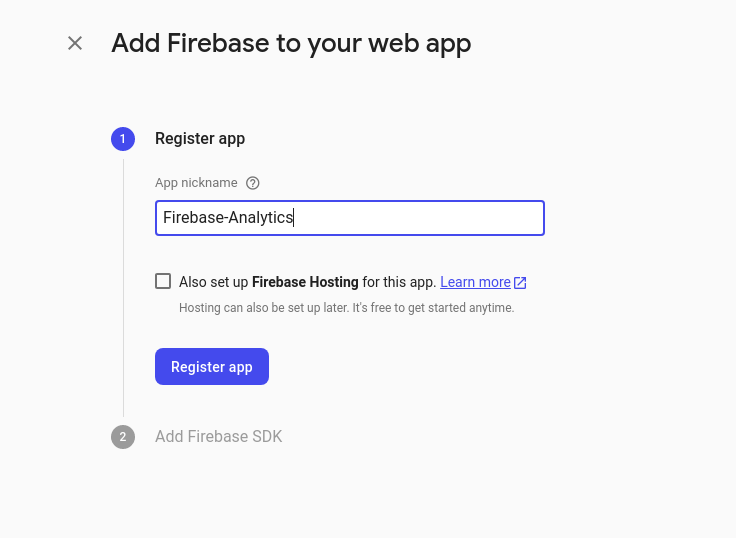Click the blue Register app button
Viewport: 736px width, 538px height.
pos(212,367)
